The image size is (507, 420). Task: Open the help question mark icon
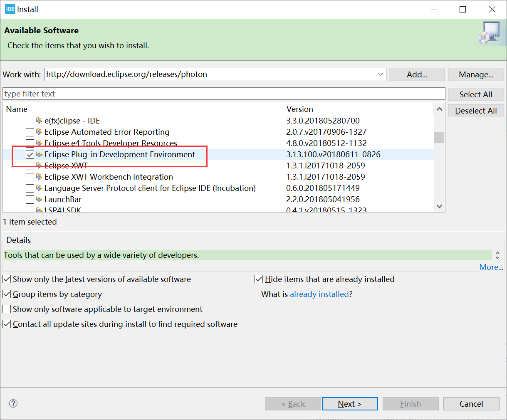point(13,403)
